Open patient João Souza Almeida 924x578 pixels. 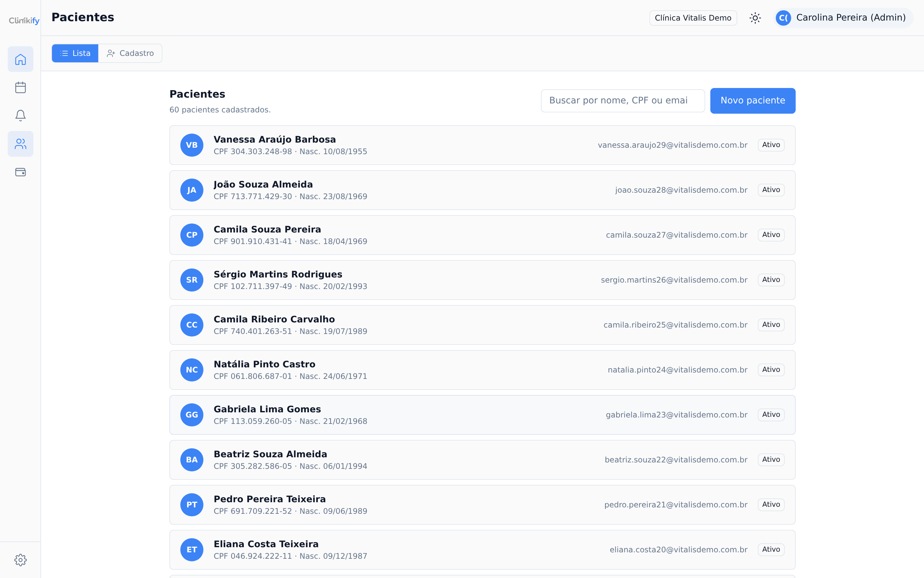point(482,190)
